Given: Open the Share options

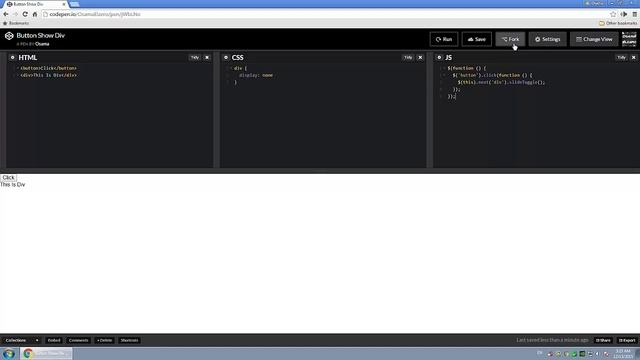Looking at the screenshot, I should point(603,340).
